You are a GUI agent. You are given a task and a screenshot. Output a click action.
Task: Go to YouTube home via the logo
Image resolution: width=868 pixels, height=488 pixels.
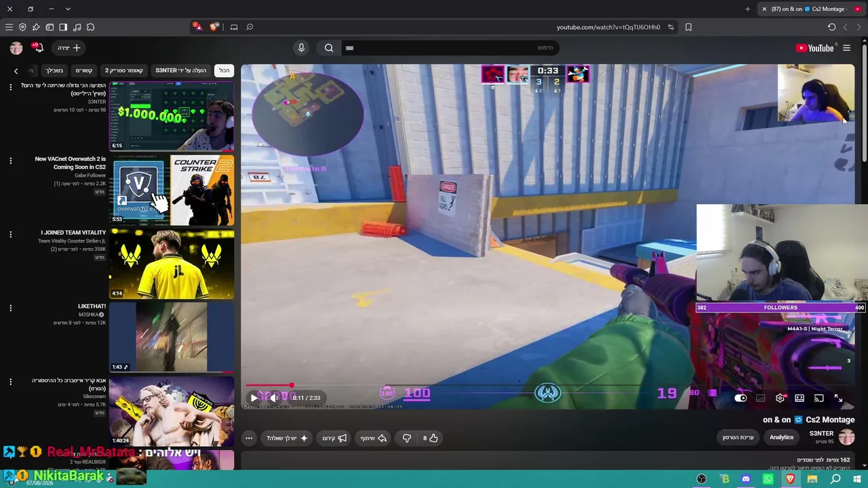[x=815, y=48]
